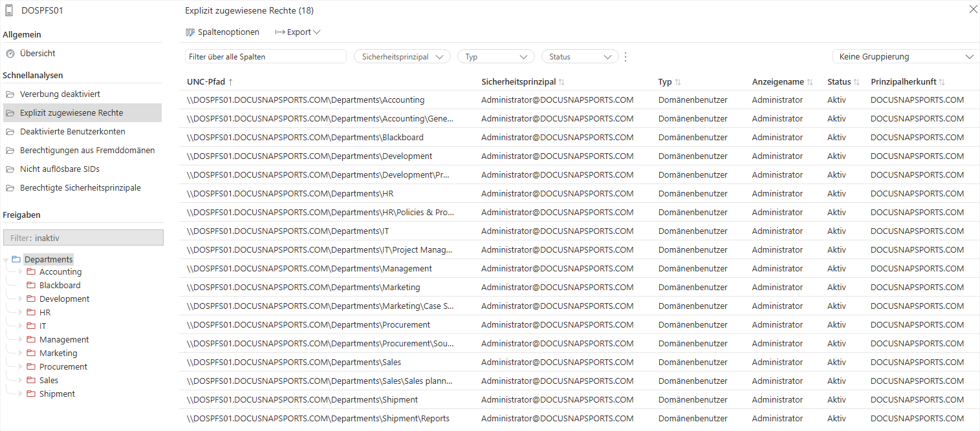Click folder icon beside Deaktivierte Benutzerkonten
Viewport: 980px width, 431px height.
(x=10, y=132)
